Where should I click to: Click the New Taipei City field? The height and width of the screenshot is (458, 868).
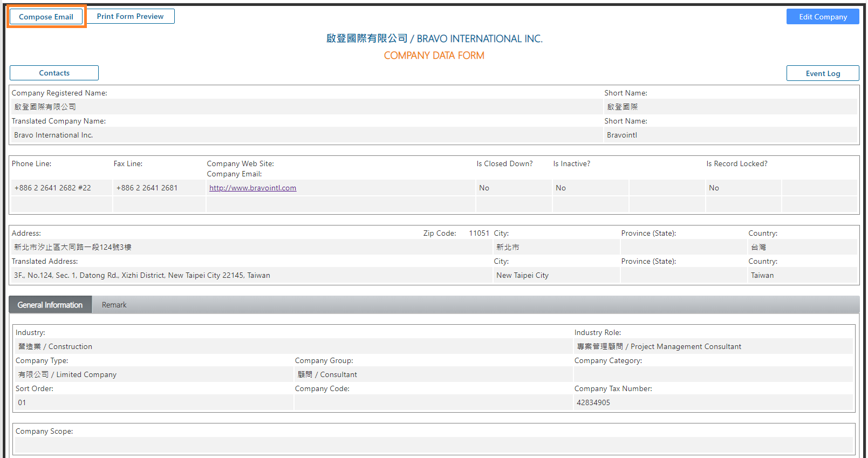[x=556, y=276]
